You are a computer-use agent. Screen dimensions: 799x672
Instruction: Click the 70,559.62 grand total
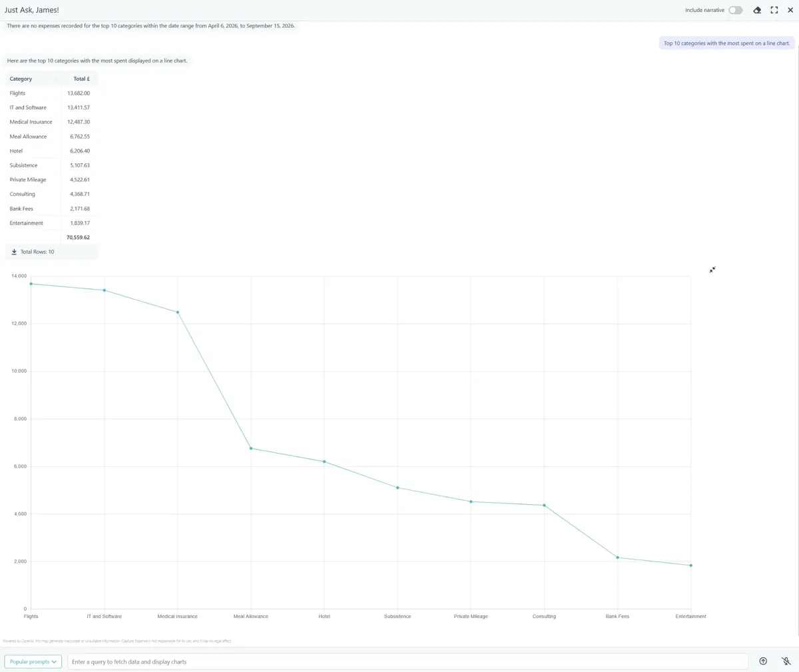tap(78, 237)
